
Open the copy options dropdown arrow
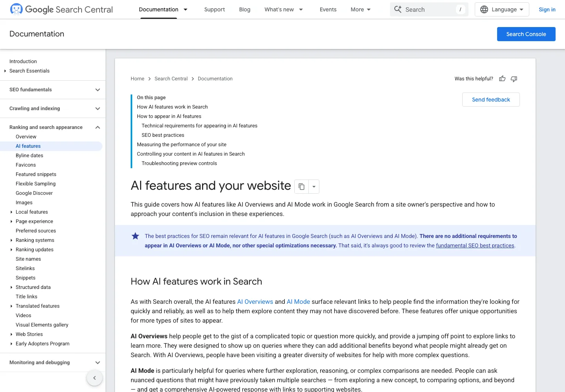pyautogui.click(x=314, y=187)
